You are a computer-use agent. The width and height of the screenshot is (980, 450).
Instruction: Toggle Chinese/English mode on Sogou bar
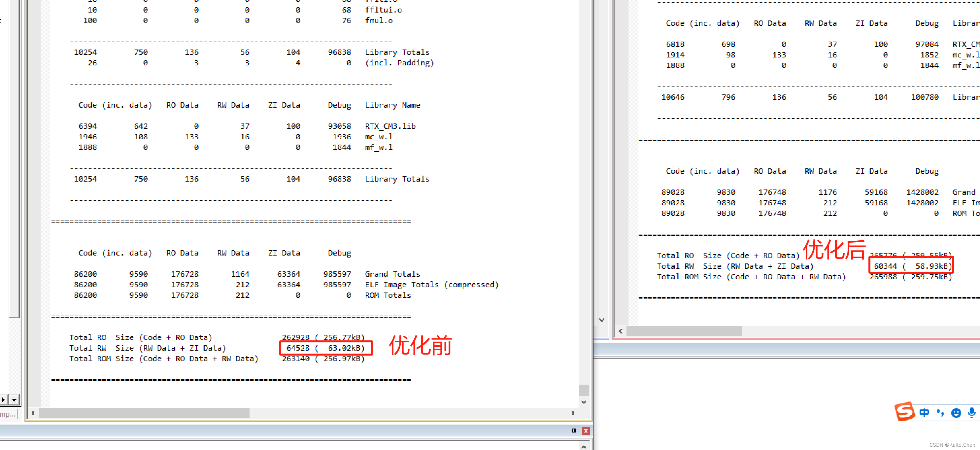(924, 413)
